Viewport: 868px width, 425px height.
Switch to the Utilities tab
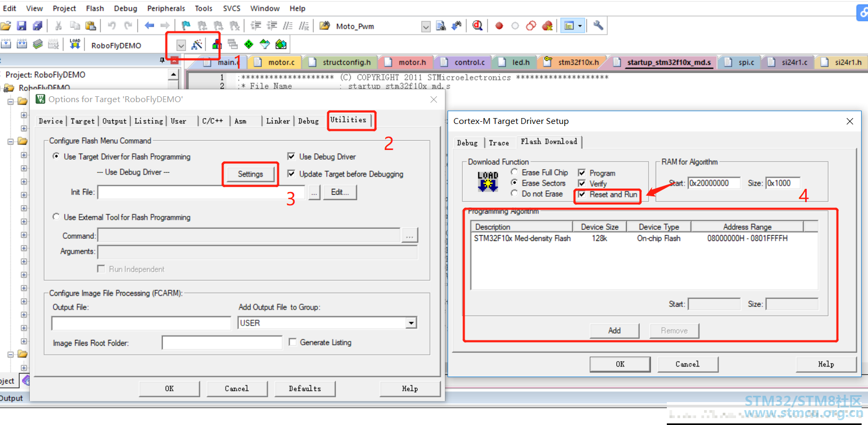point(348,120)
